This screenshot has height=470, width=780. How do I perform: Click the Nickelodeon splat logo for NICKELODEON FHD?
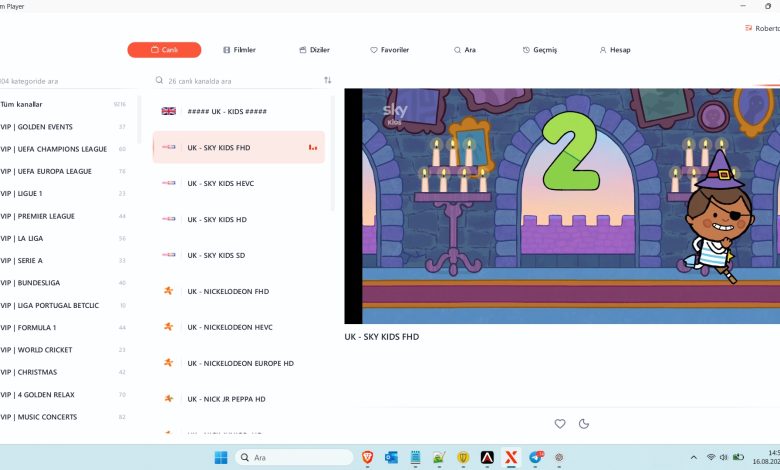(x=169, y=290)
